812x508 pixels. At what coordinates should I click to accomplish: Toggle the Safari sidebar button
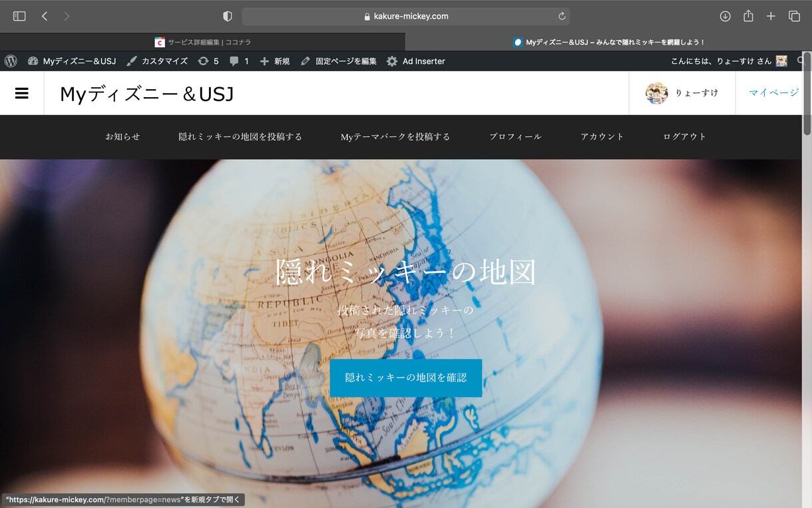pos(19,16)
